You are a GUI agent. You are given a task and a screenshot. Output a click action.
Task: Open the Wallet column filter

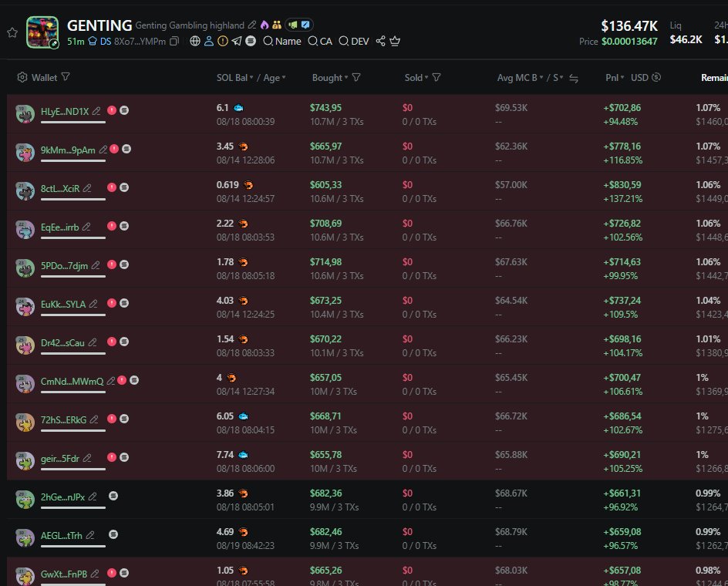(x=66, y=76)
